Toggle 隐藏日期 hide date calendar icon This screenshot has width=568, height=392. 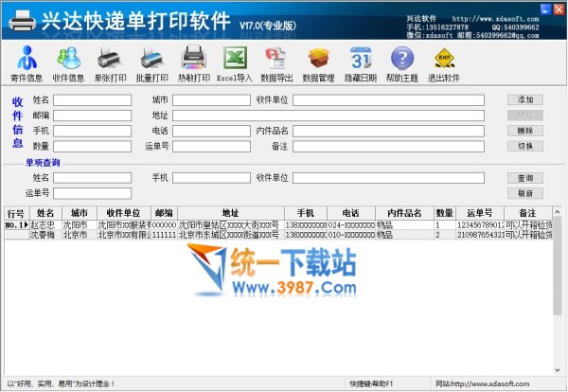[x=360, y=62]
